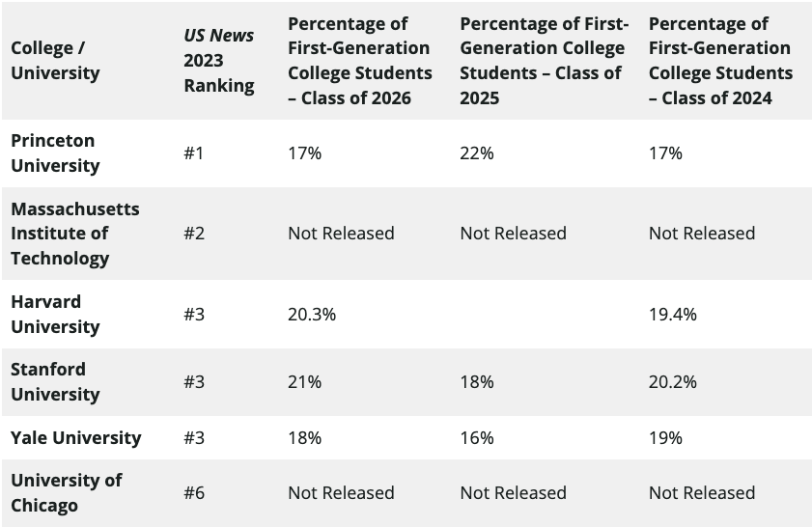
Task: Click the University of Chicago cell
Action: click(67, 493)
